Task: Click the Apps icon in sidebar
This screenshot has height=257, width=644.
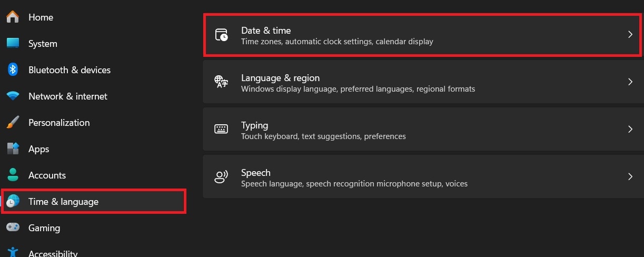Action: (x=13, y=149)
